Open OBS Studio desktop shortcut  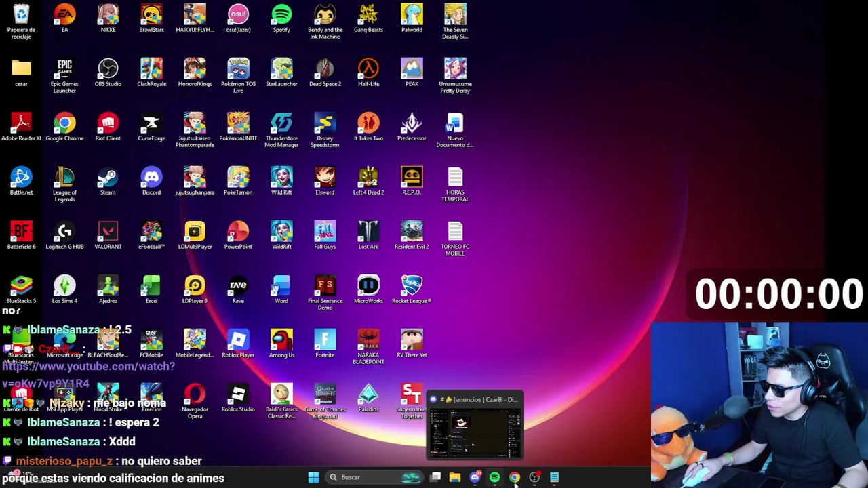[x=108, y=73]
